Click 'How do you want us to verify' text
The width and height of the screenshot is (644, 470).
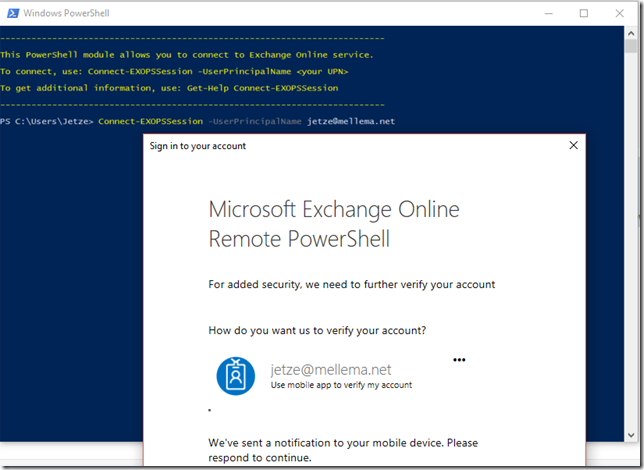317,330
